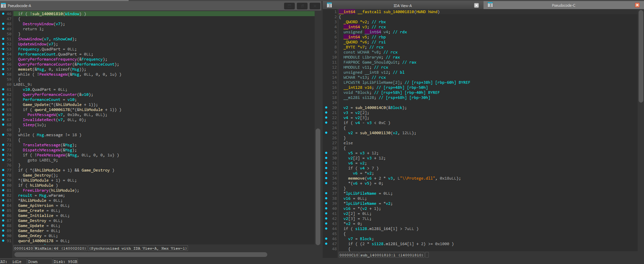Click the IDA View-A tab icon

[x=329, y=5]
